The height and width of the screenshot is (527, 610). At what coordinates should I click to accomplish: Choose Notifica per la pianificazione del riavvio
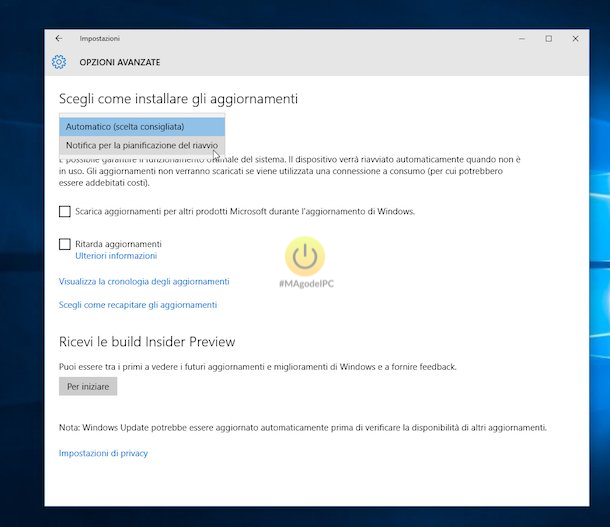pyautogui.click(x=142, y=145)
